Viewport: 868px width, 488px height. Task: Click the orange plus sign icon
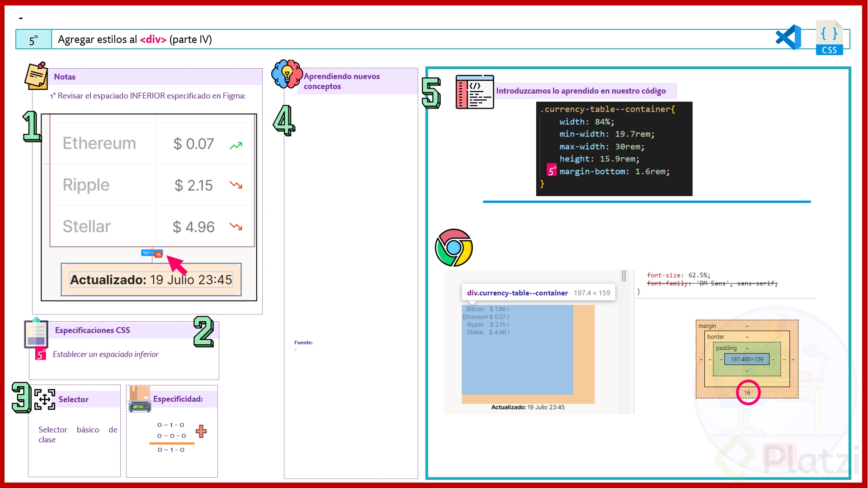tap(201, 431)
